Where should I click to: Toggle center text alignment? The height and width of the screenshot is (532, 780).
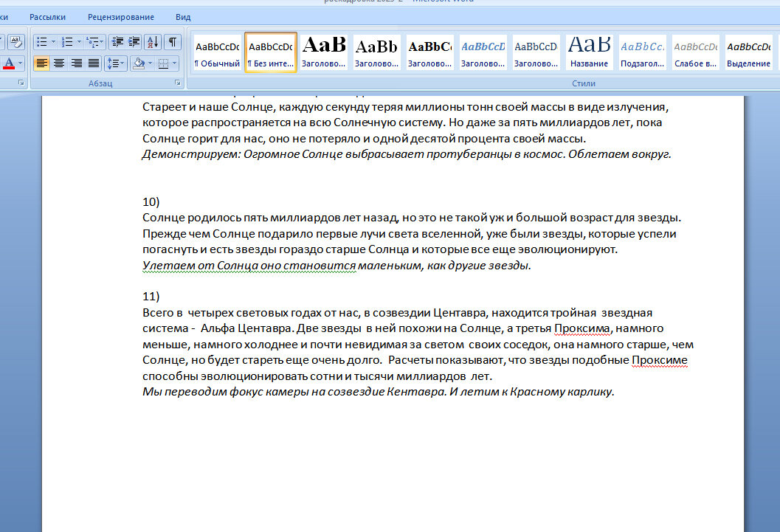pos(59,63)
